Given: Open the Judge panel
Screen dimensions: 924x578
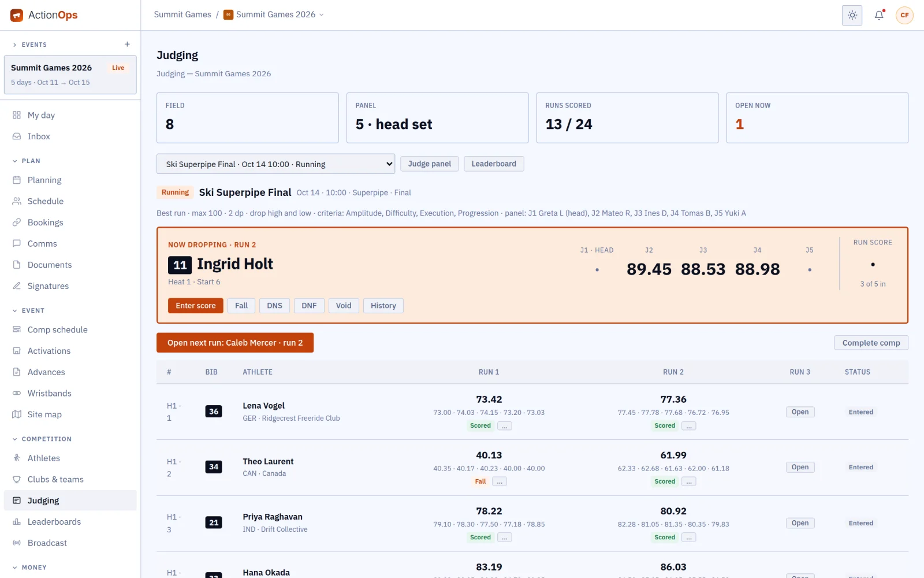Looking at the screenshot, I should point(430,164).
